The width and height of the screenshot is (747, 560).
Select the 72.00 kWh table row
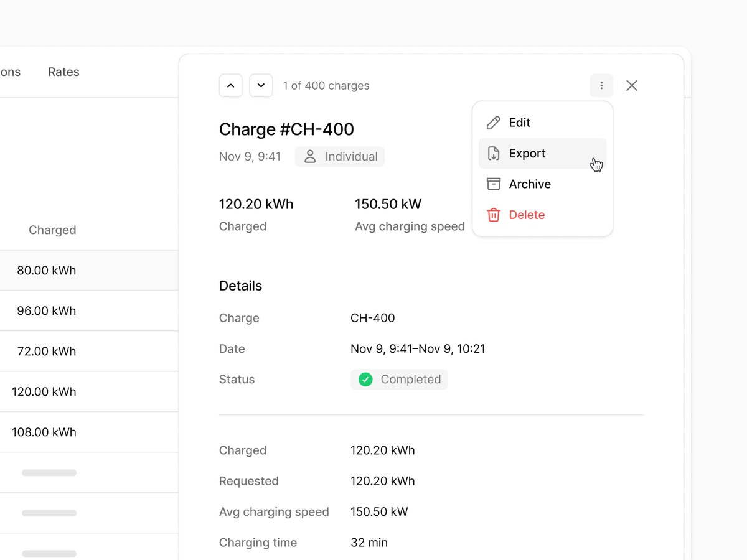click(x=89, y=351)
